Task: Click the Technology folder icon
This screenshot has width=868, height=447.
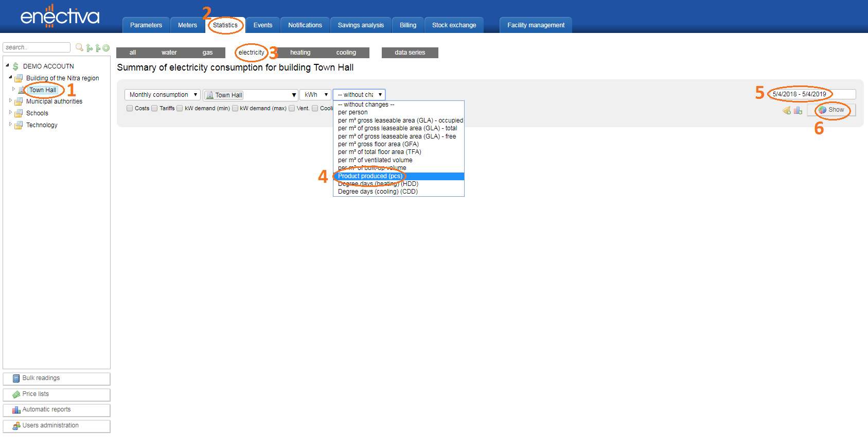Action: pos(19,125)
